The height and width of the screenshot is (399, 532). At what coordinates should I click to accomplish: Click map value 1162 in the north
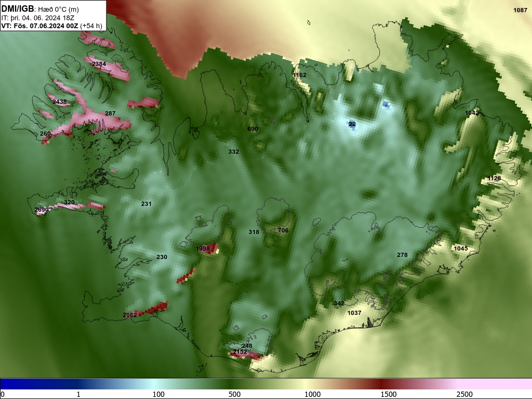coord(300,75)
